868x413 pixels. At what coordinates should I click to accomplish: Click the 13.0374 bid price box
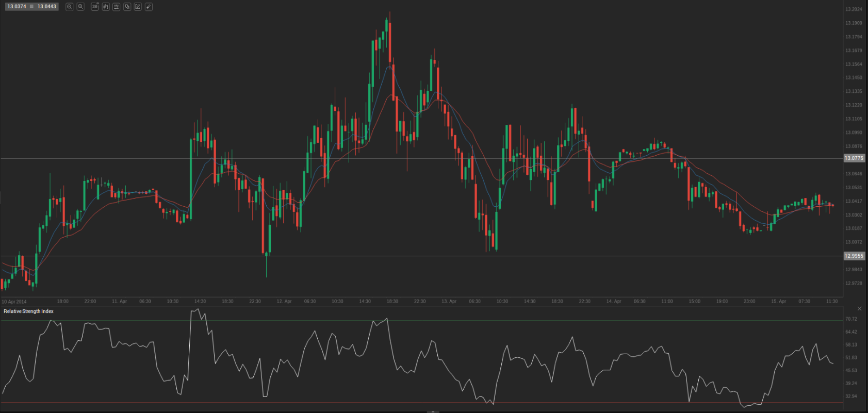pos(17,7)
